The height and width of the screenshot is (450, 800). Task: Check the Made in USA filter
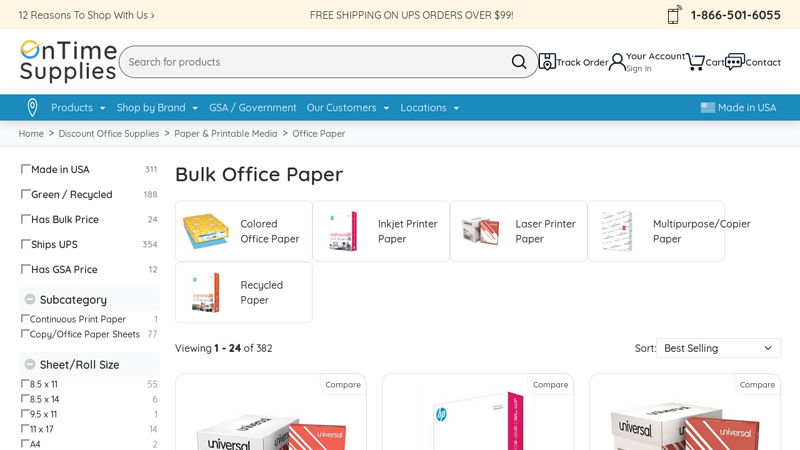click(x=25, y=169)
